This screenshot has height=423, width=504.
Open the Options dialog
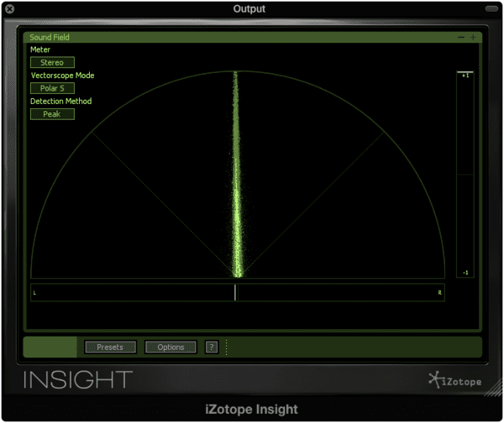tap(171, 347)
